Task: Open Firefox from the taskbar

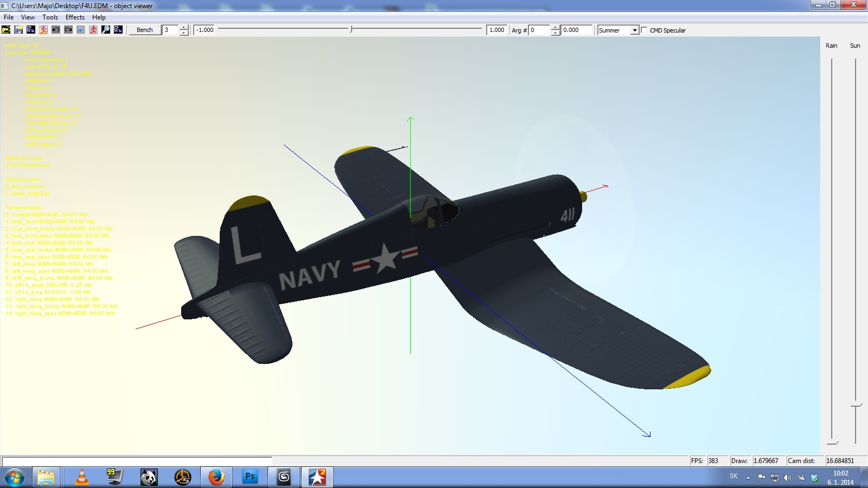Action: tap(216, 477)
